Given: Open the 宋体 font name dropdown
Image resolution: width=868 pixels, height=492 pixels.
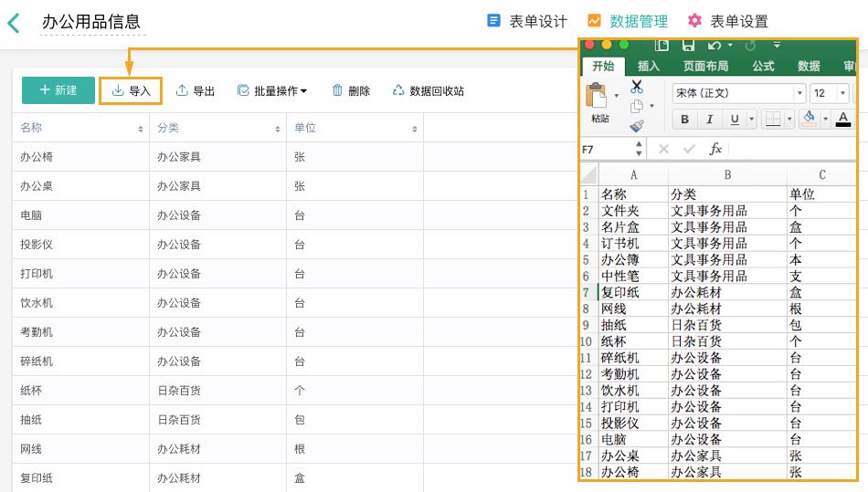Looking at the screenshot, I should click(799, 93).
